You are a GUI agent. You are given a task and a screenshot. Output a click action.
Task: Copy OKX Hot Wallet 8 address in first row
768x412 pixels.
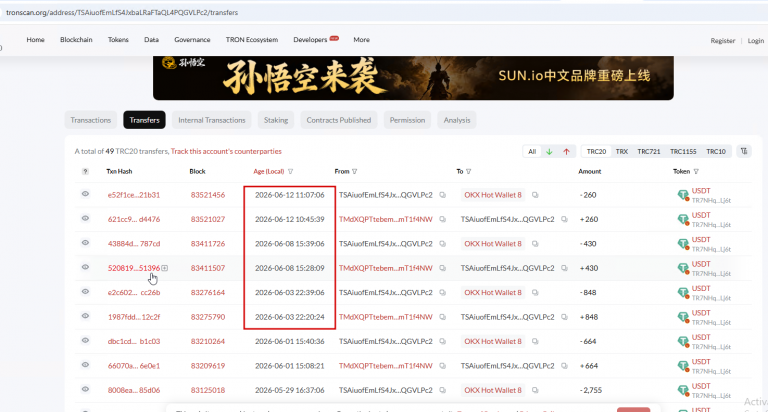pyautogui.click(x=535, y=195)
